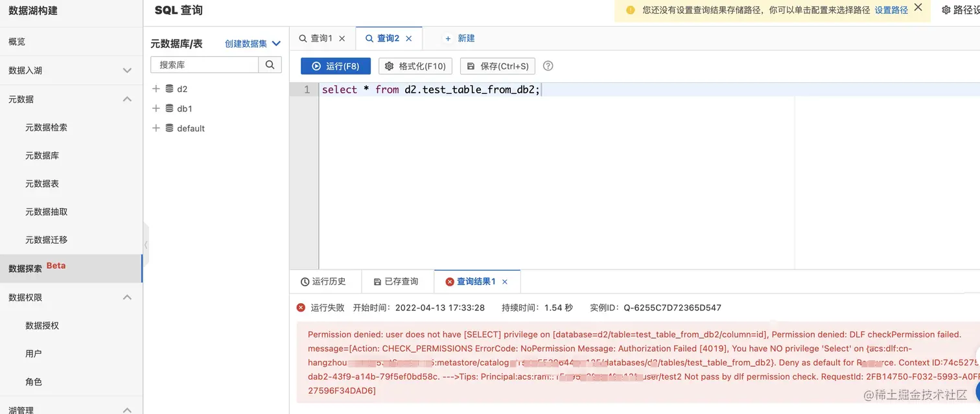The width and height of the screenshot is (980, 414).
Task: Click the 搜索库 search input
Action: pos(205,65)
